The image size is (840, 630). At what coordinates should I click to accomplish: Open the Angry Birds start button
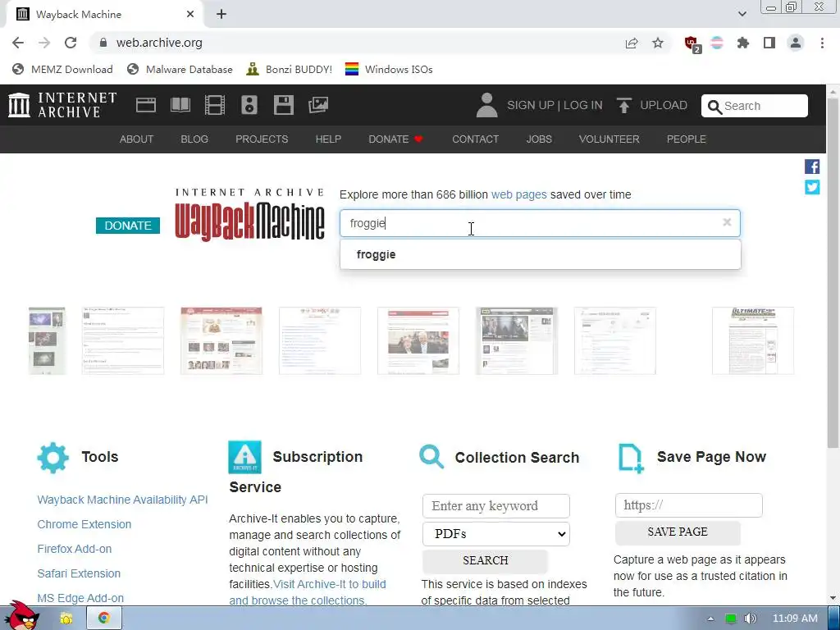click(21, 616)
